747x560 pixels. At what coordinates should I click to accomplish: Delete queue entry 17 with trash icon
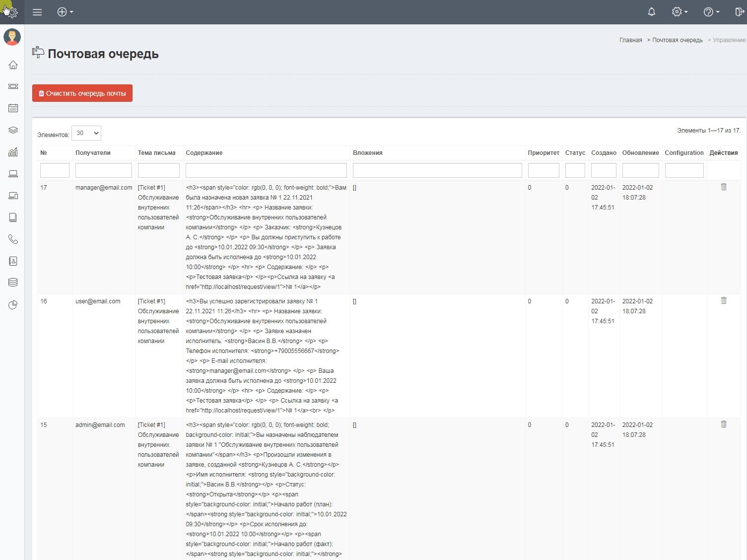pos(723,187)
